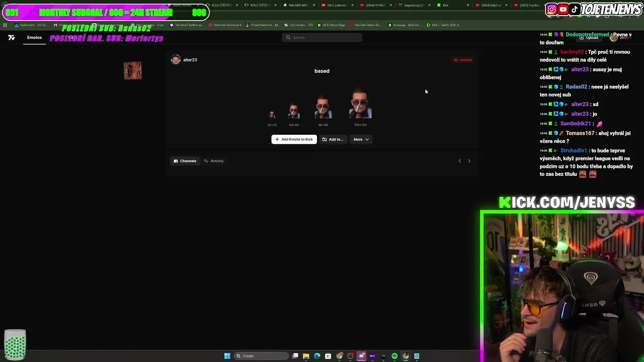Open Notepad icon on taskbar

(x=417, y=356)
